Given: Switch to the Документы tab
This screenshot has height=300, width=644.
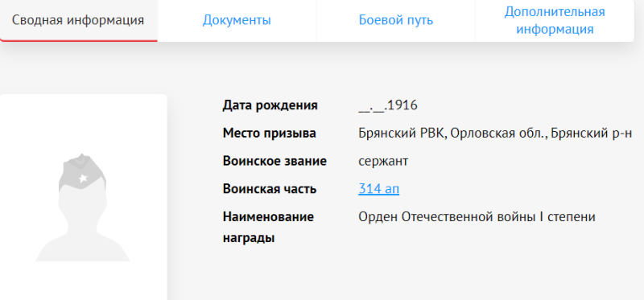Looking at the screenshot, I should tap(237, 21).
